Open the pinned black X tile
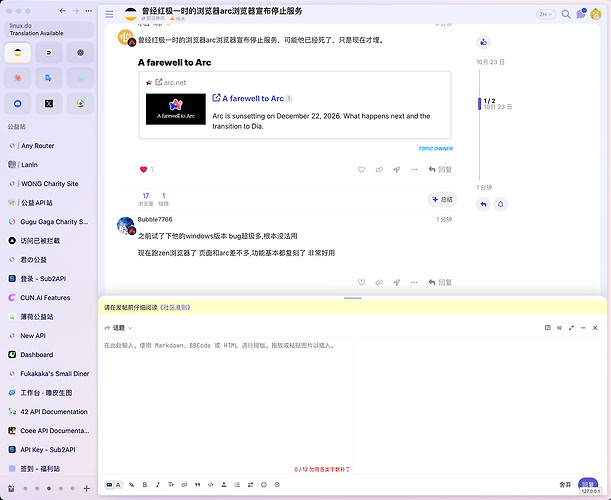Image resolution: width=611 pixels, height=500 pixels. coord(49,104)
